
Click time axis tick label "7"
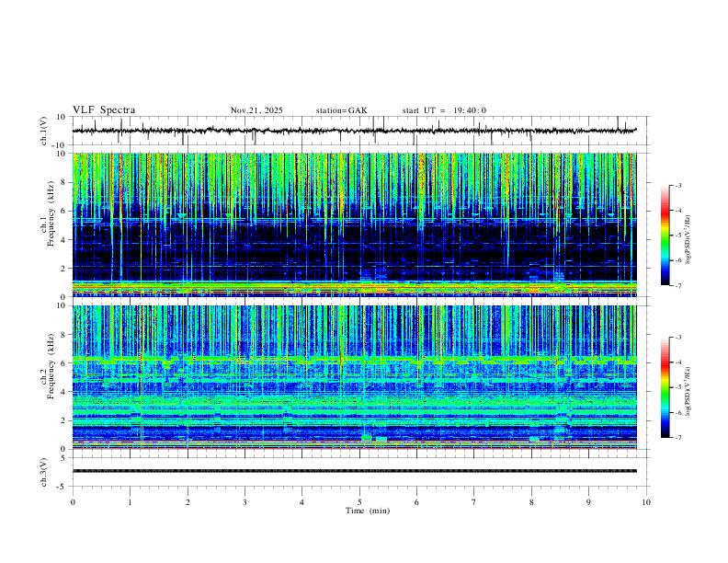click(x=474, y=502)
